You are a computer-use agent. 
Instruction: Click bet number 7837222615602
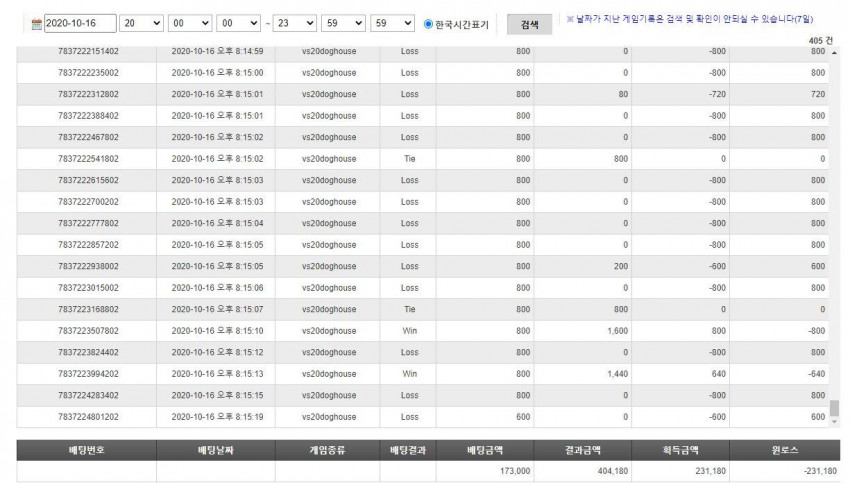(88, 180)
